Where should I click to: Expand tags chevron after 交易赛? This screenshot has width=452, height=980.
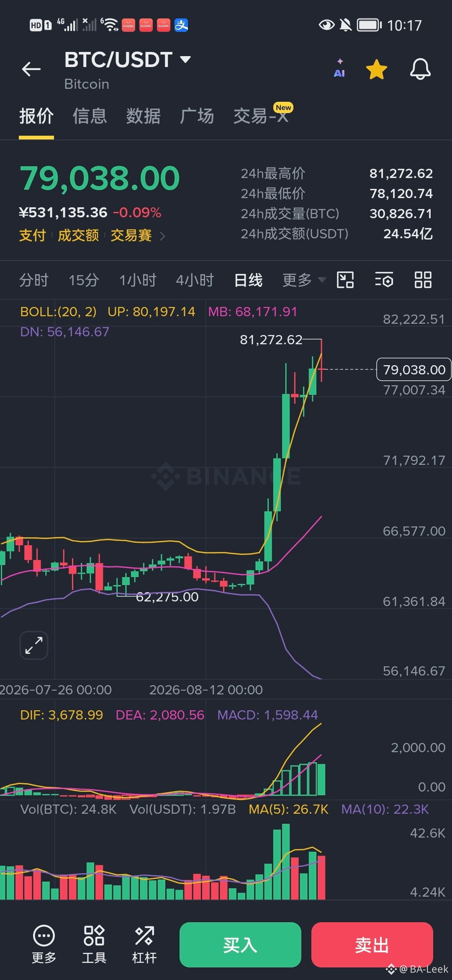pyautogui.click(x=162, y=236)
